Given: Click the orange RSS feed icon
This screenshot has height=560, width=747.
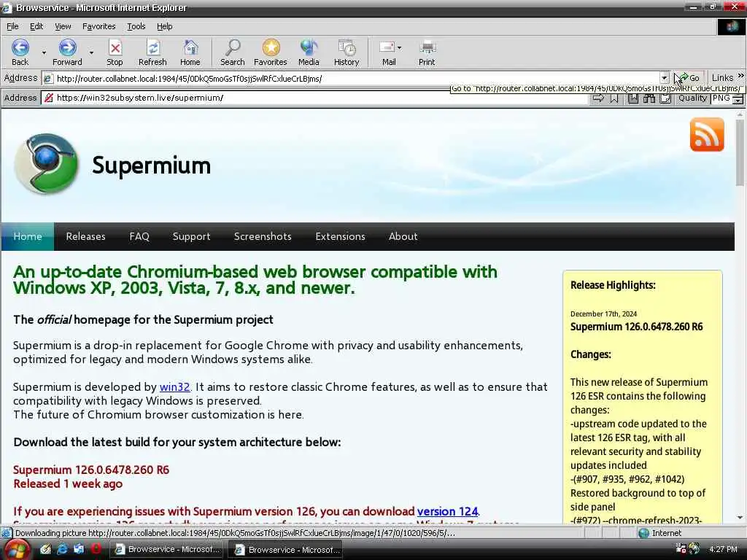Looking at the screenshot, I should pos(707,135).
